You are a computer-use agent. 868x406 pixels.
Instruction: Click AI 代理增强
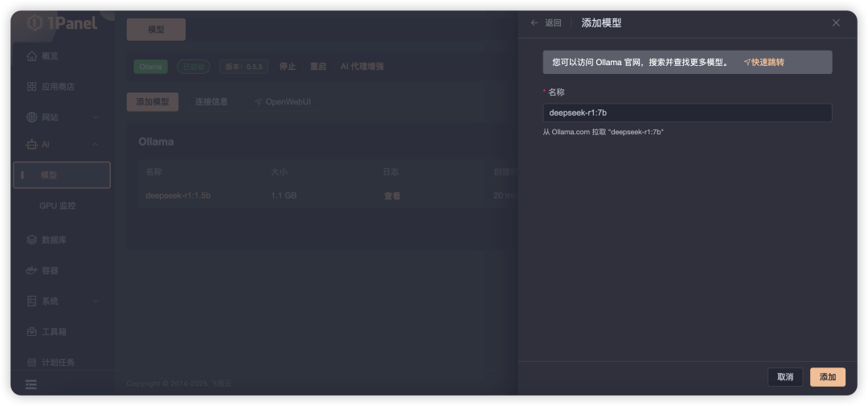point(362,67)
